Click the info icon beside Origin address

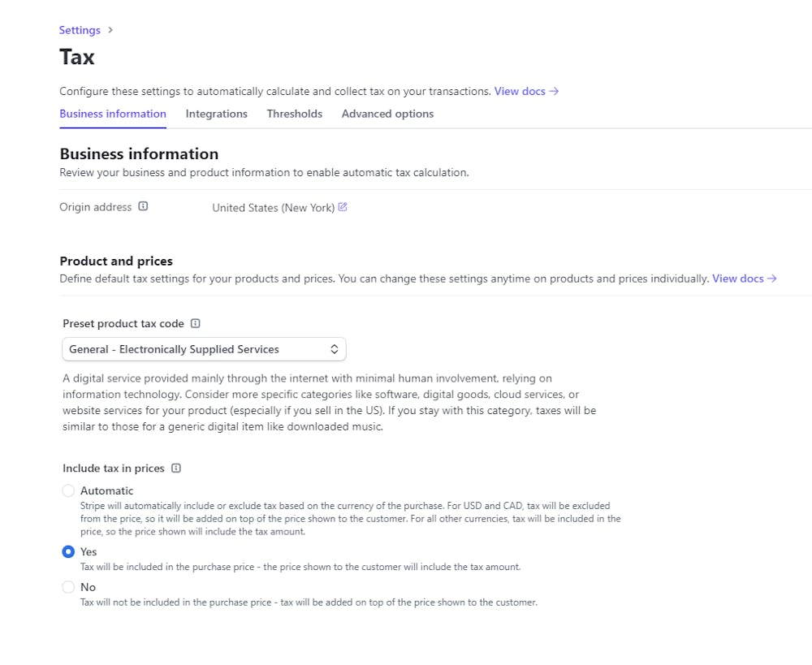point(143,207)
